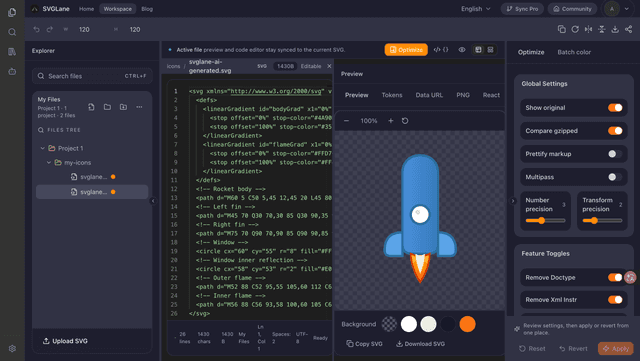Click the Sync Pro button
This screenshot has width=640, height=361.
pyautogui.click(x=522, y=9)
